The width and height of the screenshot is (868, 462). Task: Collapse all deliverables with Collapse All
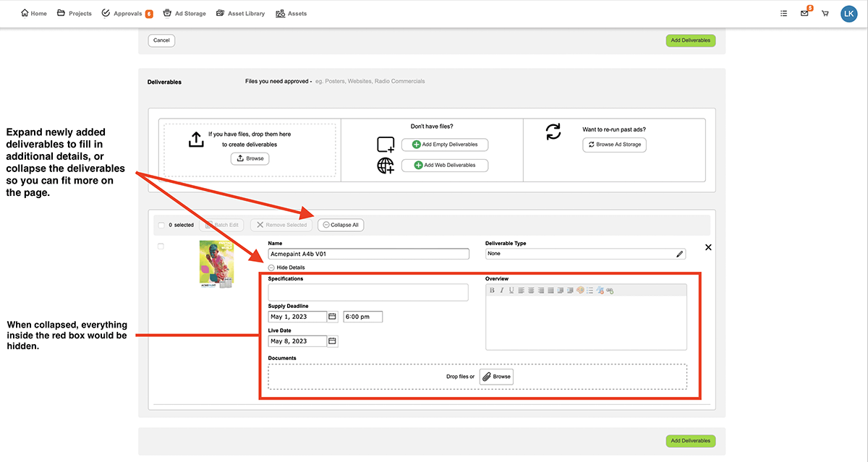340,225
